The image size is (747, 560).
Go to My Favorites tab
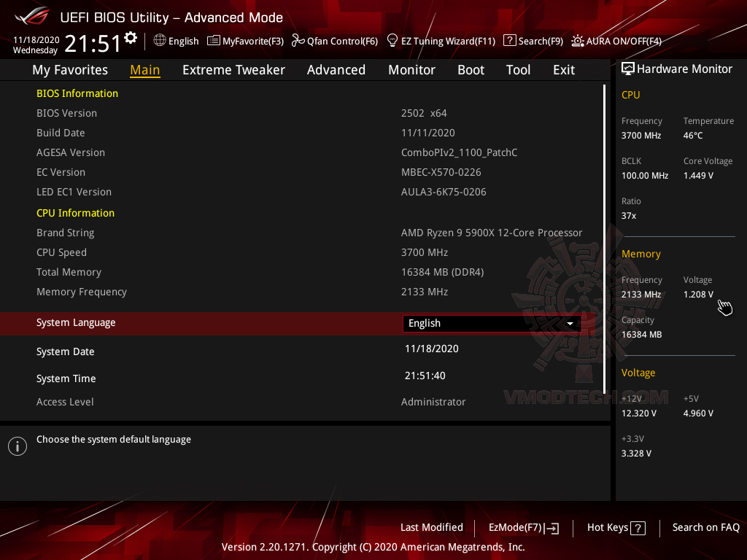[x=70, y=70]
